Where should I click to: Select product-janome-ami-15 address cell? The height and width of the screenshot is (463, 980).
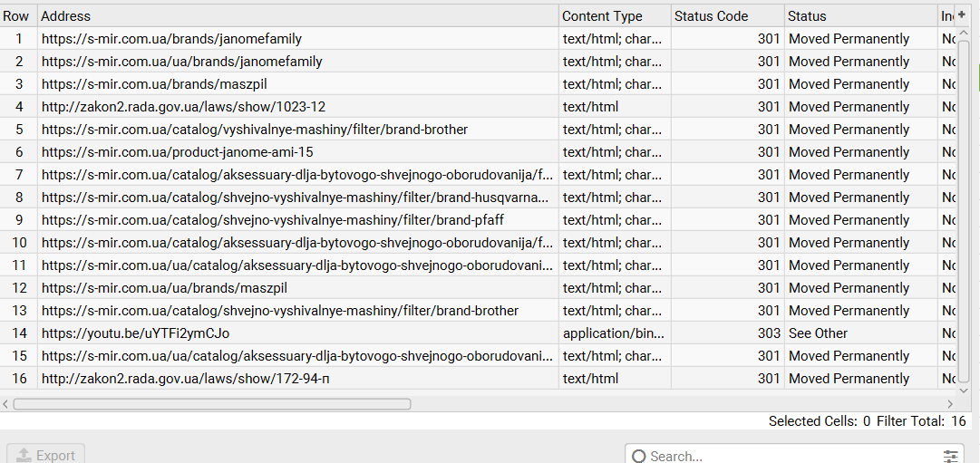pos(177,152)
